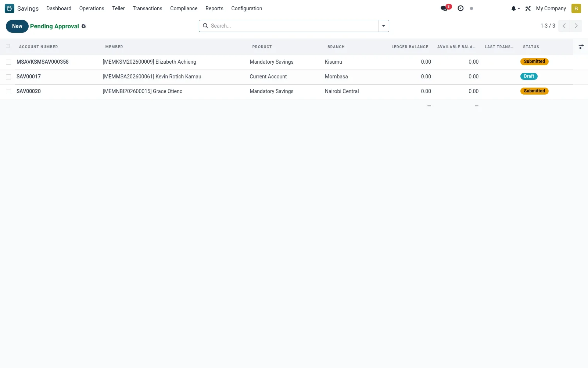Tick the checkbox for MSAVKSMSAV000358
The height and width of the screenshot is (368, 588).
pos(8,62)
